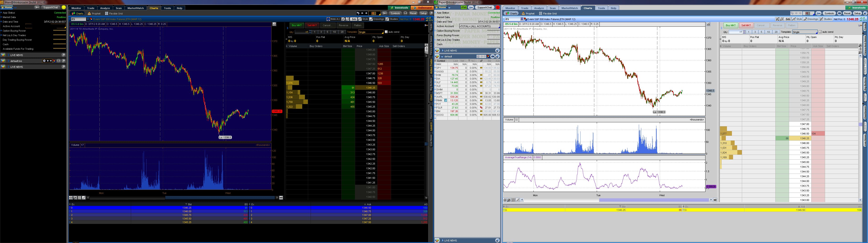The image size is (868, 243).
Task: Open wrench settings beside Home in Main window
Action: [37, 7]
